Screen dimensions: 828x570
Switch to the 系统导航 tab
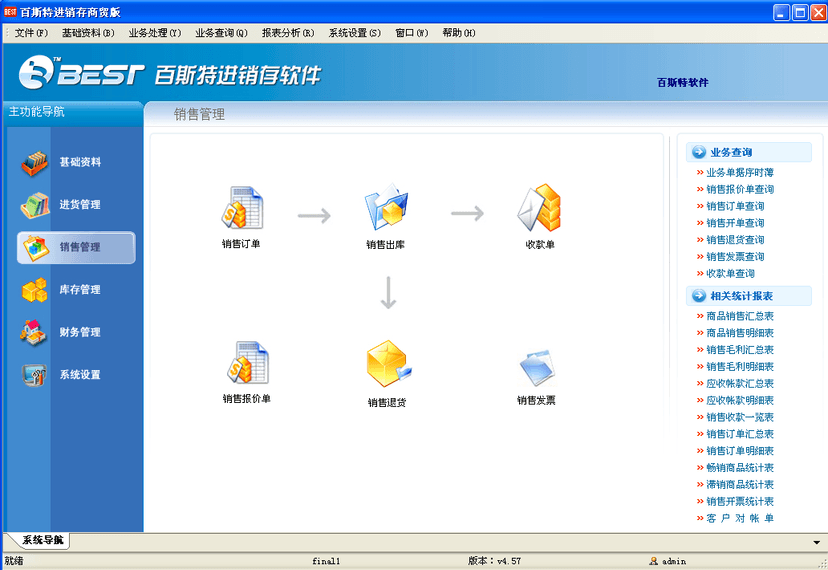point(42,540)
